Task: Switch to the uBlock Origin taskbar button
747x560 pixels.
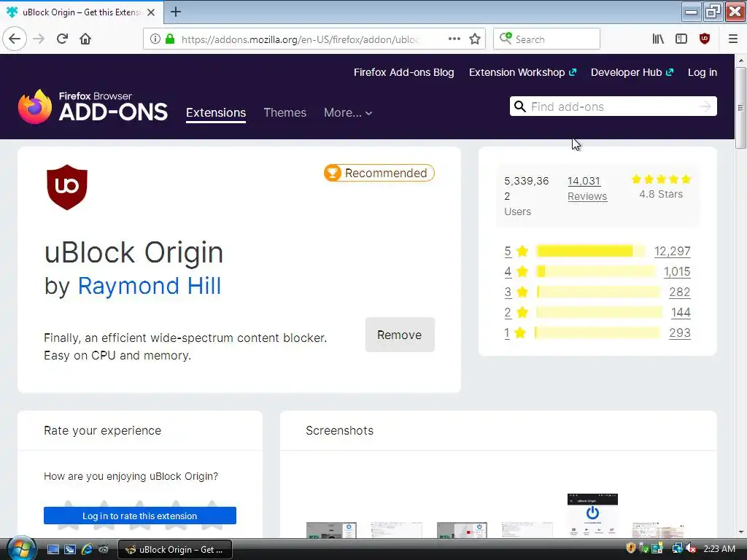Action: tap(175, 550)
